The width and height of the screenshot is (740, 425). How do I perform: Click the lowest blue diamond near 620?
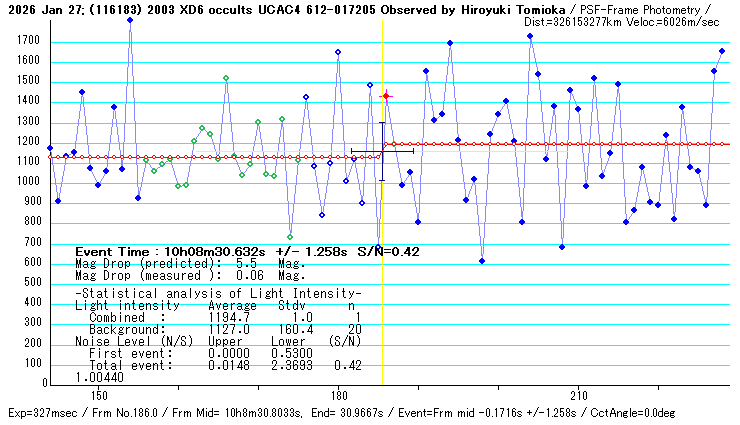[482, 261]
